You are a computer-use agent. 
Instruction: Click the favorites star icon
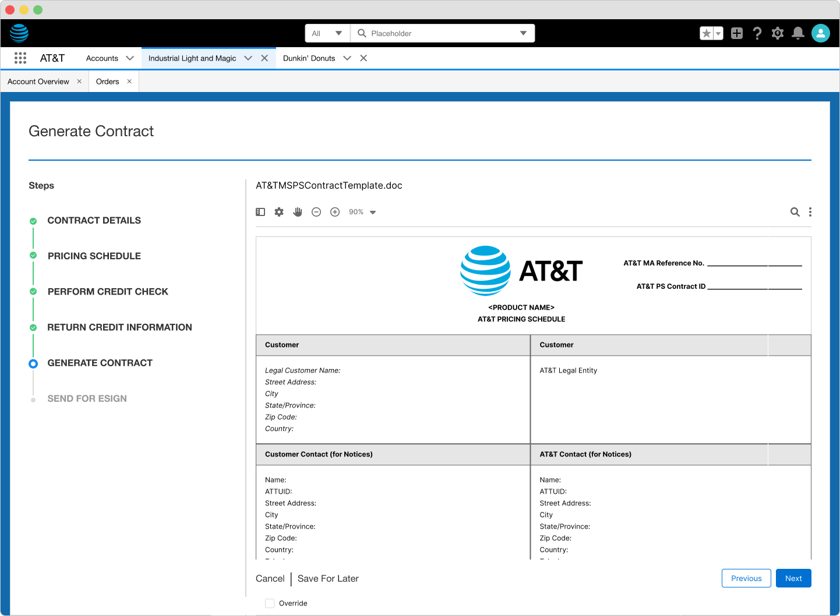click(x=707, y=33)
